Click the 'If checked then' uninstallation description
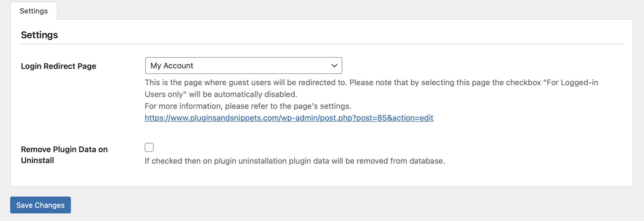Screen dimensions: 644x221 (x=295, y=161)
